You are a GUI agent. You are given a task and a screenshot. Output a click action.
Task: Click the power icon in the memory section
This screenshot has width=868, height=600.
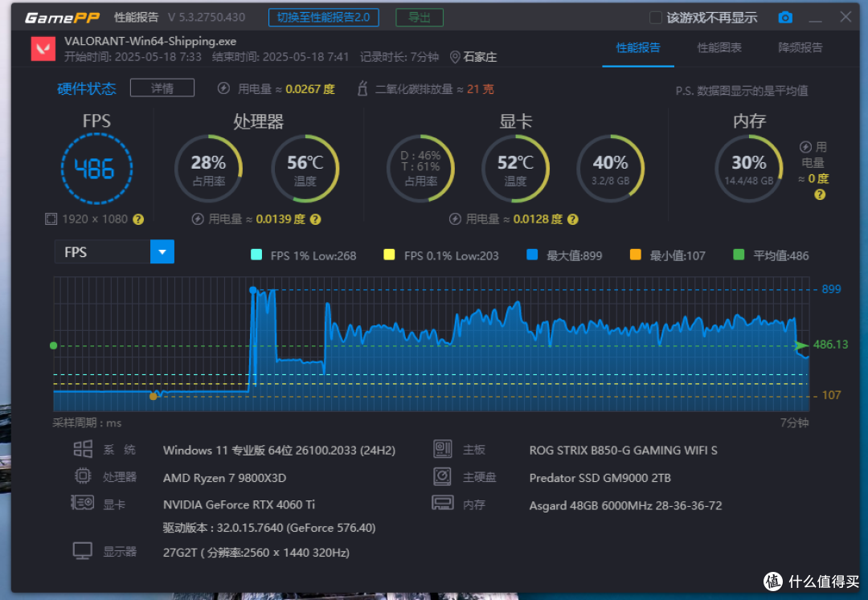pos(805,147)
